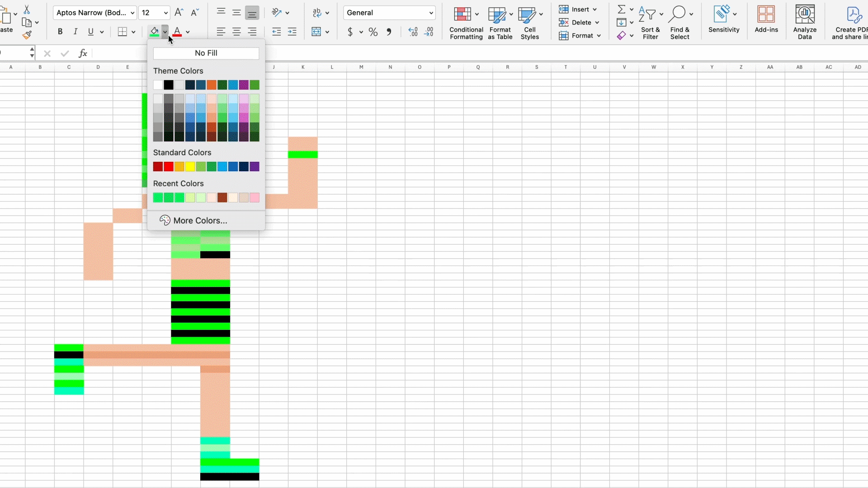
Task: Click the No Fill button
Action: coord(206,53)
